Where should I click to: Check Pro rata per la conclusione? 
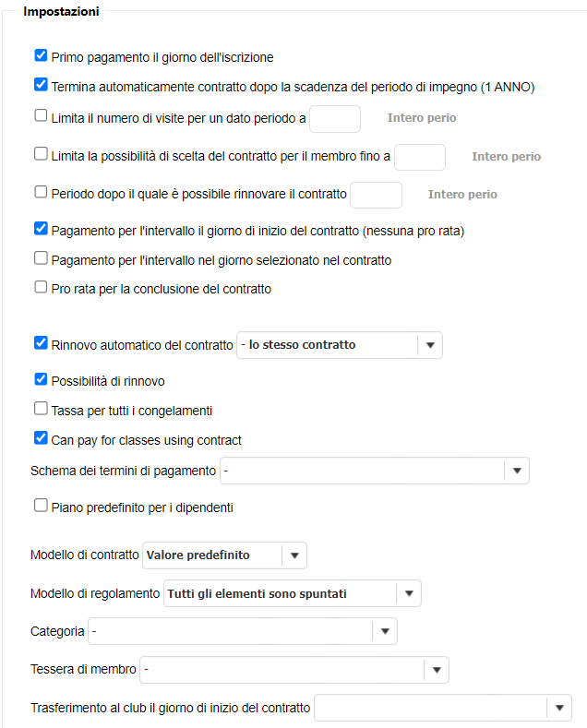click(41, 287)
